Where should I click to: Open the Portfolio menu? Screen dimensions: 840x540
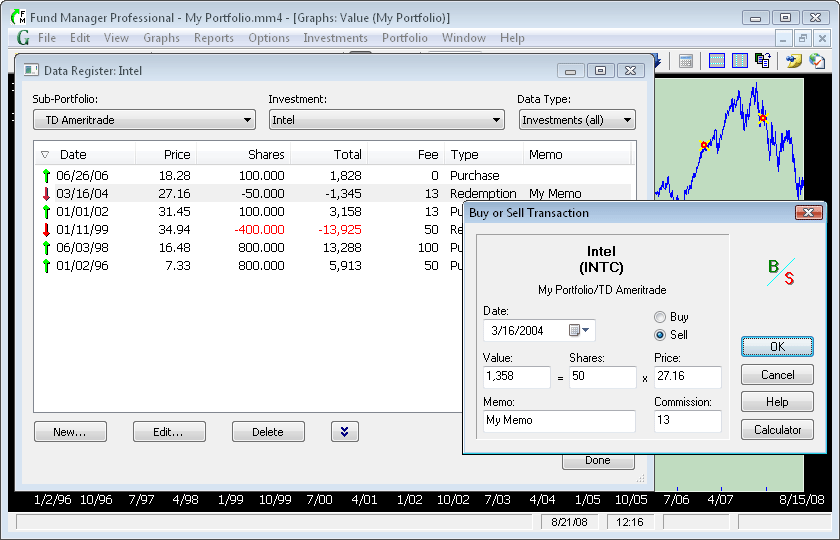(404, 38)
